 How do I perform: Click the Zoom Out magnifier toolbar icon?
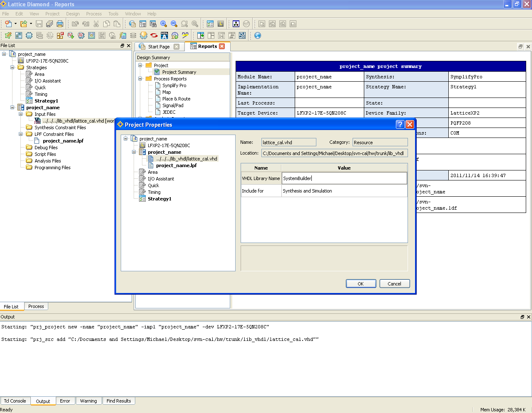coord(174,24)
